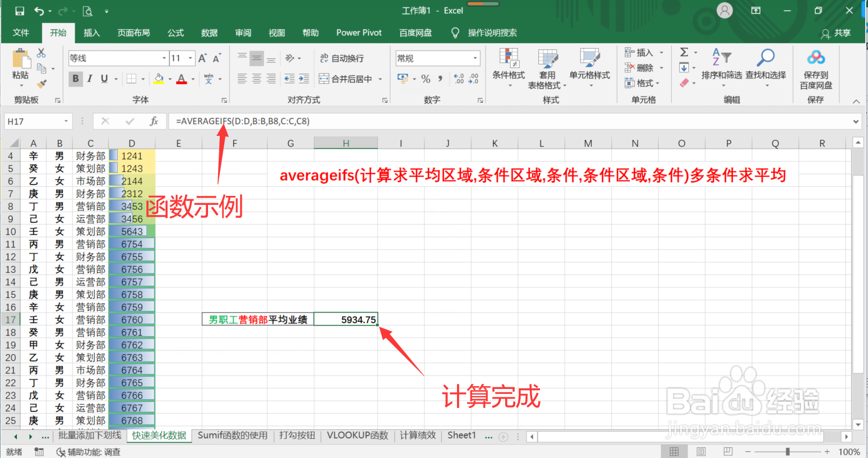Switch to page layout view icon
Viewport: 868px width, 458px height.
[x=701, y=451]
